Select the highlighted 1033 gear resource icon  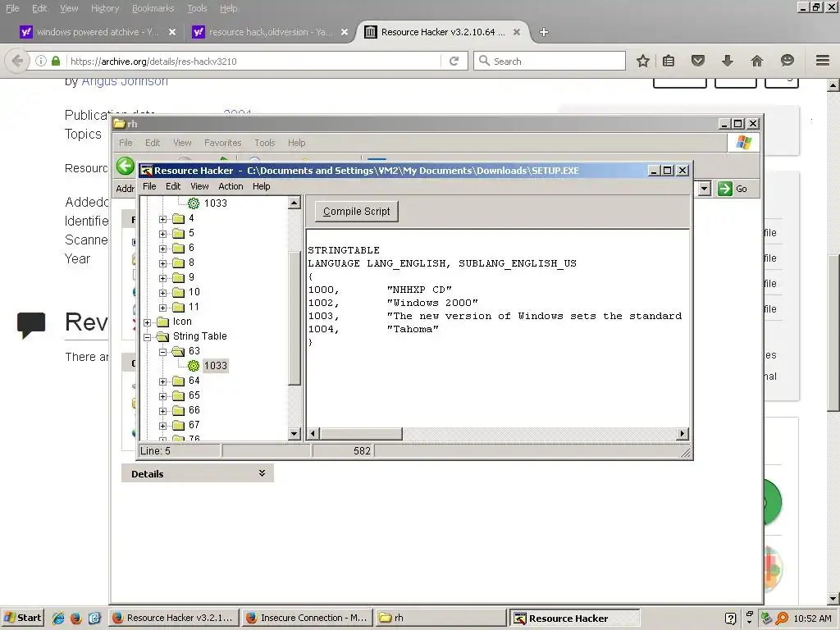click(194, 366)
